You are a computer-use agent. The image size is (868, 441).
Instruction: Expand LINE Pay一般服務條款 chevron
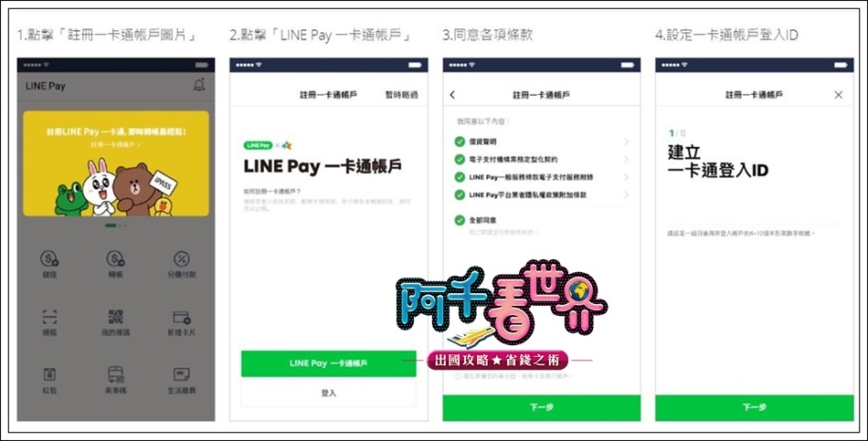point(627,177)
